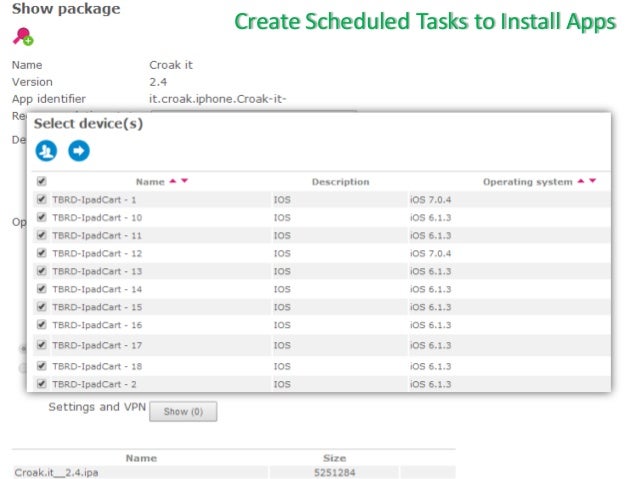
Task: Click the blue right arrow icon
Action: point(79,151)
